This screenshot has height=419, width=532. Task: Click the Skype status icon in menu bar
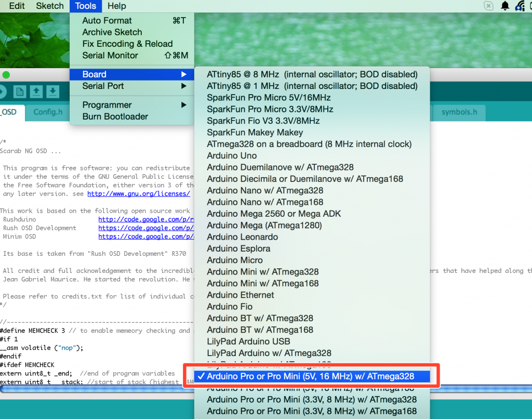(488, 6)
